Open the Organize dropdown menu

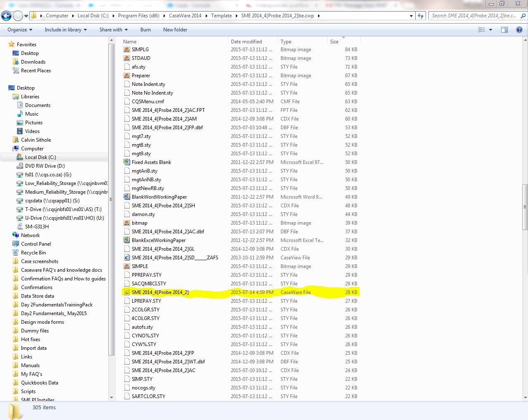[19, 30]
